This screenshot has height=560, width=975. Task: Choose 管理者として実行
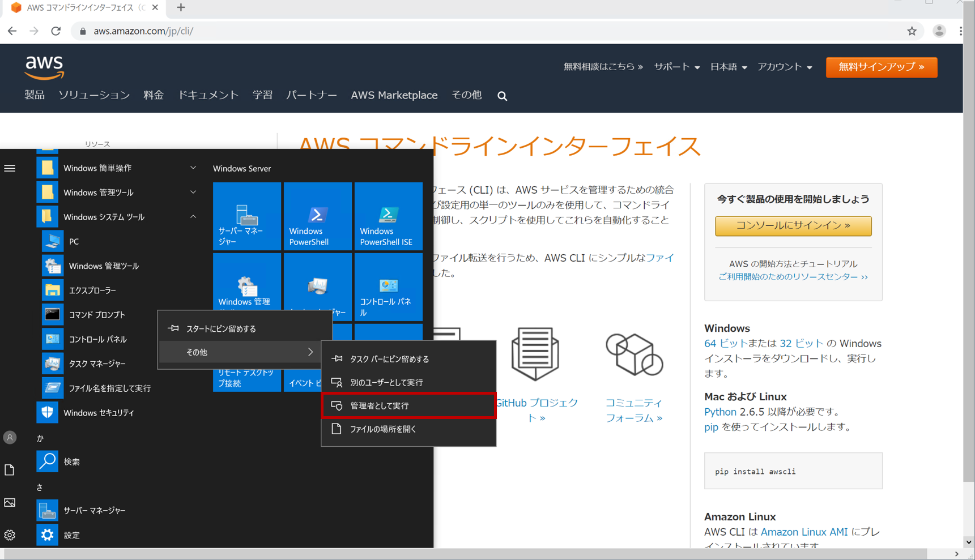click(x=408, y=405)
